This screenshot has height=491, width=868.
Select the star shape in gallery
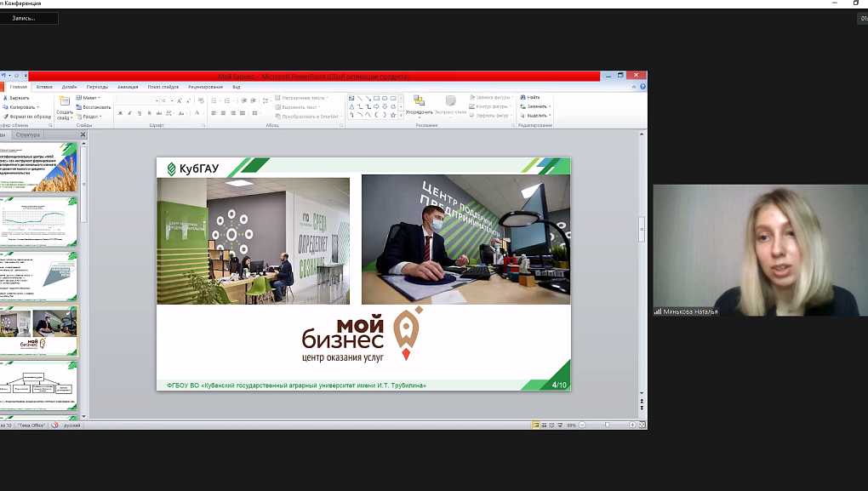[393, 115]
